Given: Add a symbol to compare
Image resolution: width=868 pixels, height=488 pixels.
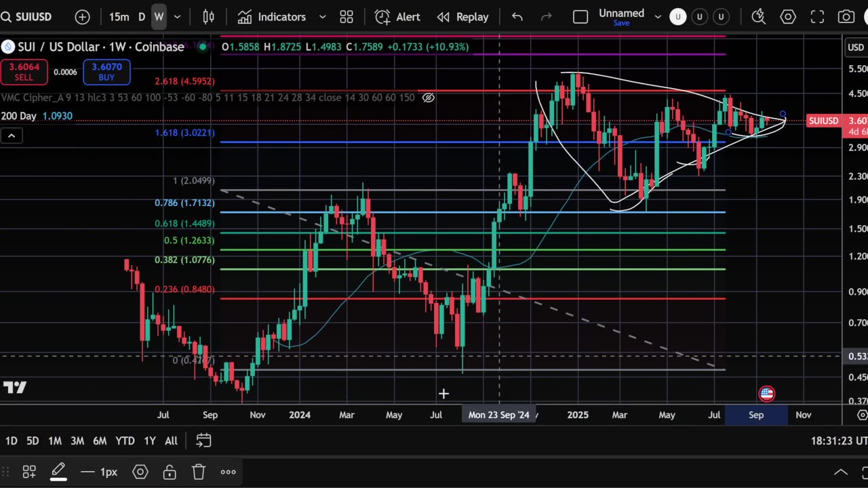Looking at the screenshot, I should click(82, 17).
